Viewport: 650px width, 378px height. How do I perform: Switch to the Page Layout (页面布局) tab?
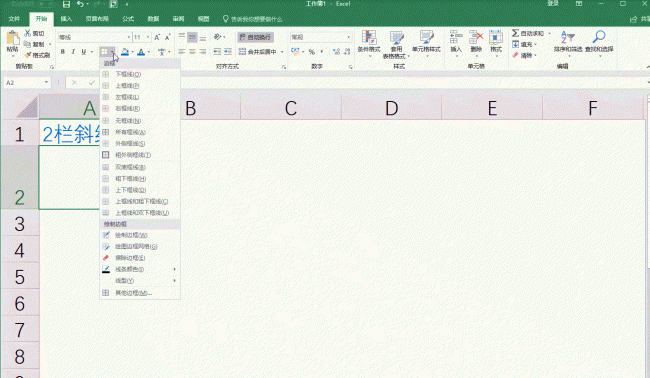pyautogui.click(x=97, y=19)
